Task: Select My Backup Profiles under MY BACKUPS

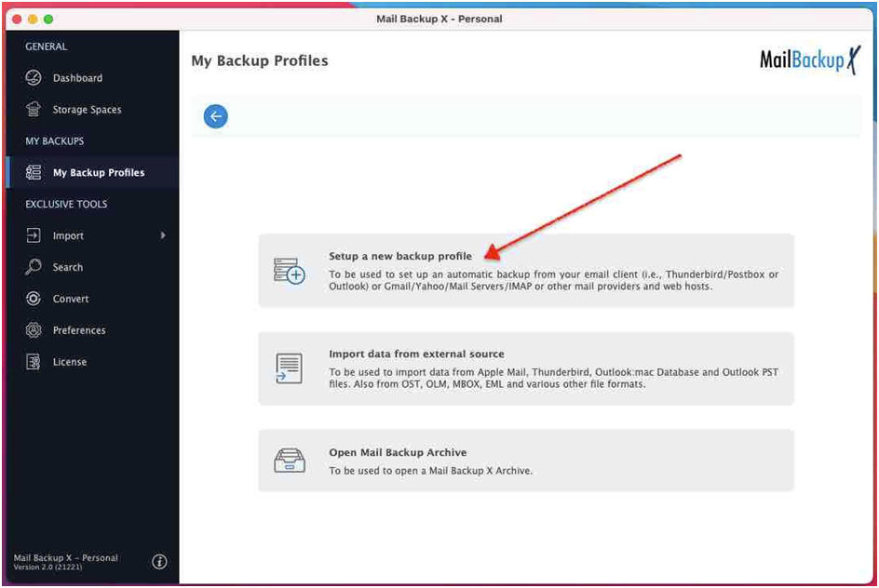Action: pyautogui.click(x=97, y=172)
